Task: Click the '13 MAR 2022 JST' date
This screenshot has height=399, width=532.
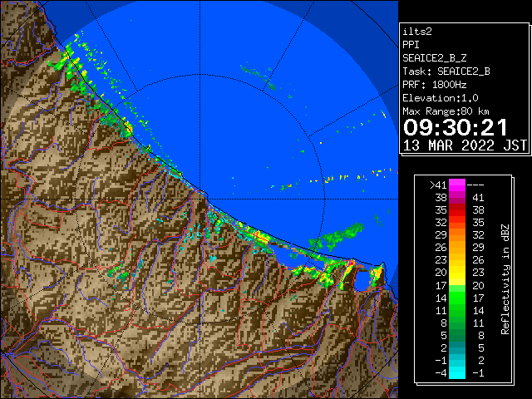Action: (x=465, y=145)
